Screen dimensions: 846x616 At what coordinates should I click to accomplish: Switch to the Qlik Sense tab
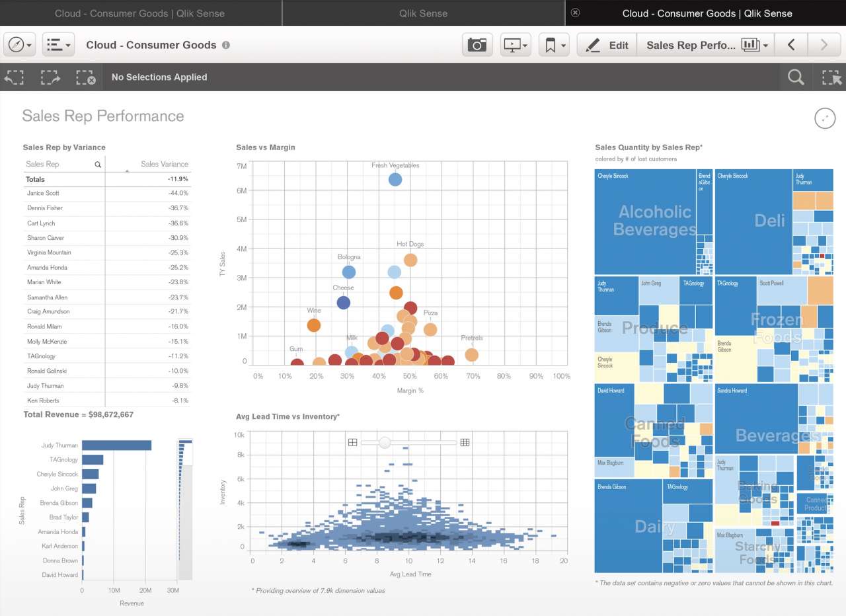(x=423, y=13)
